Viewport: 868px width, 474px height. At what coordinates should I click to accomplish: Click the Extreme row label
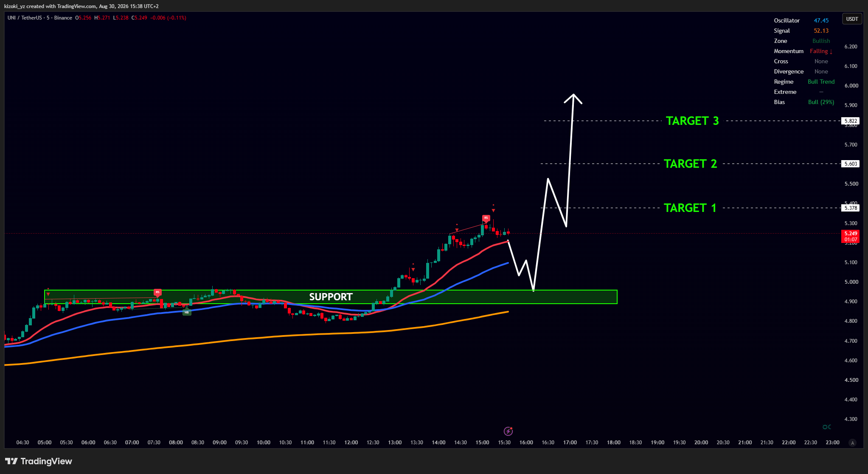click(x=785, y=92)
